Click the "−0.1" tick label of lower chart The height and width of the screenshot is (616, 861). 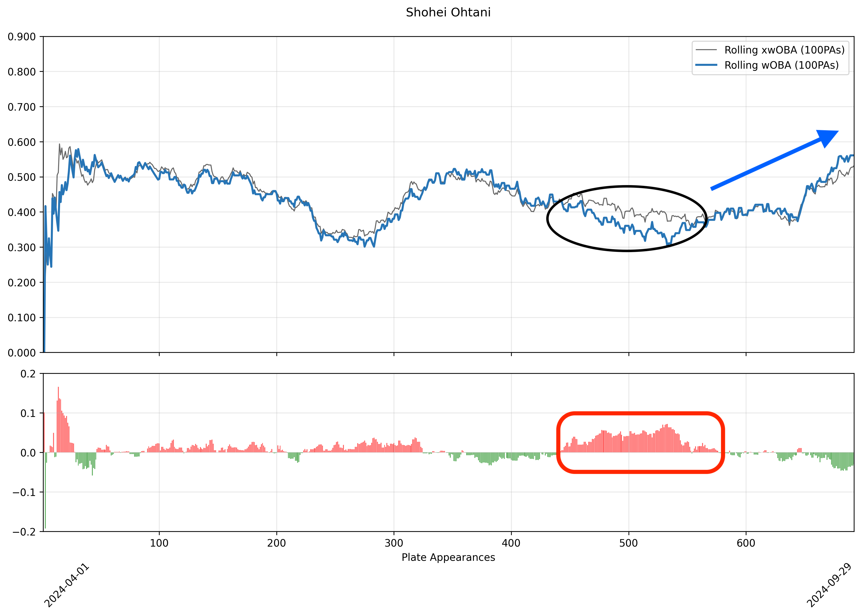24,493
